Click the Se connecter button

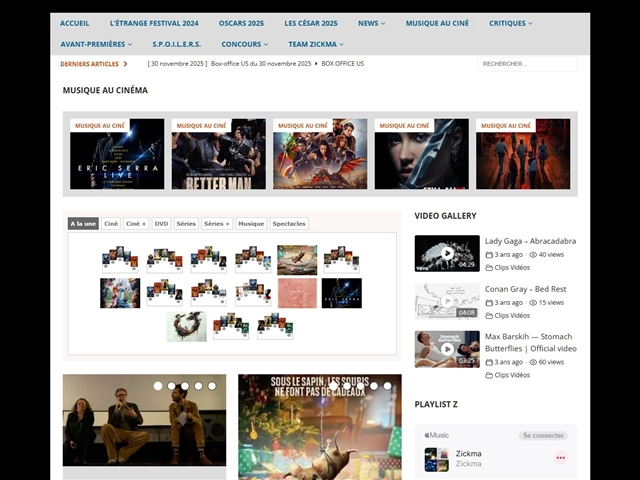click(543, 436)
